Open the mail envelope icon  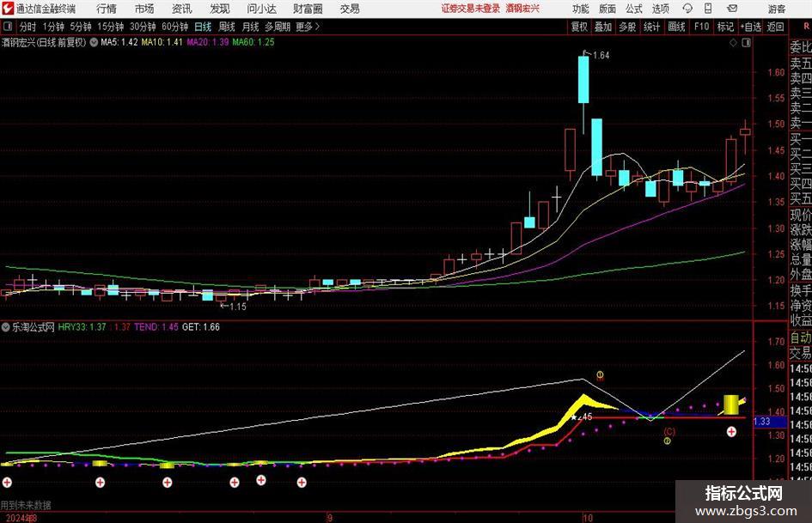click(732, 9)
